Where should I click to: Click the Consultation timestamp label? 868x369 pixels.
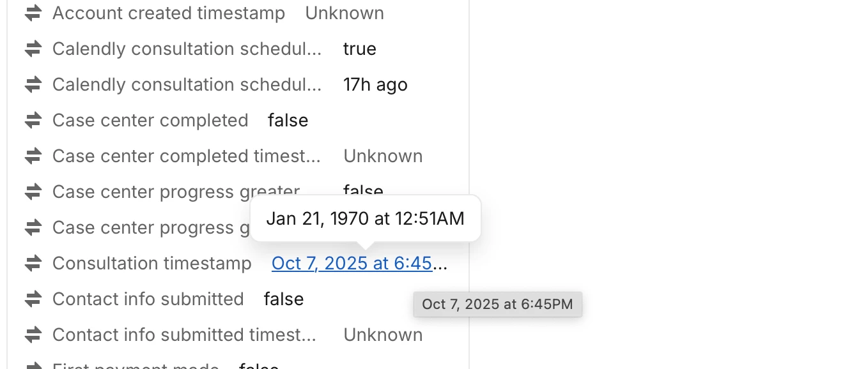click(x=152, y=264)
